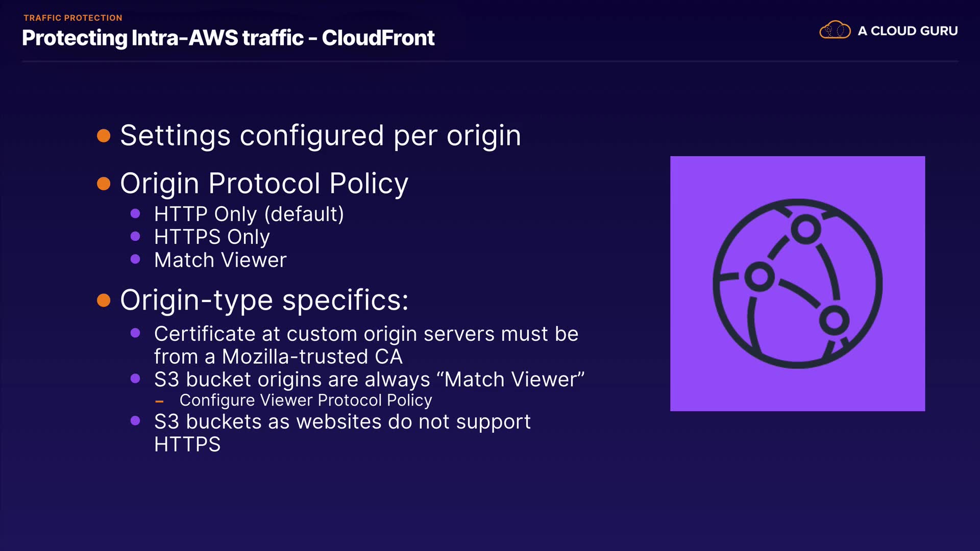The height and width of the screenshot is (551, 980).
Task: Click the A Cloud Guru cloud logo icon
Action: point(835,30)
